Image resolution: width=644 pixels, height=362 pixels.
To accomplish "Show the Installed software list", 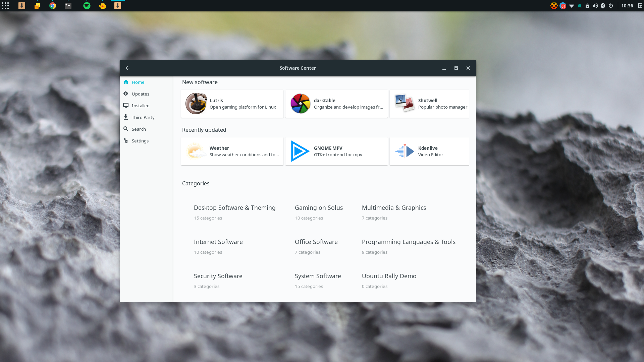I will tap(146, 106).
